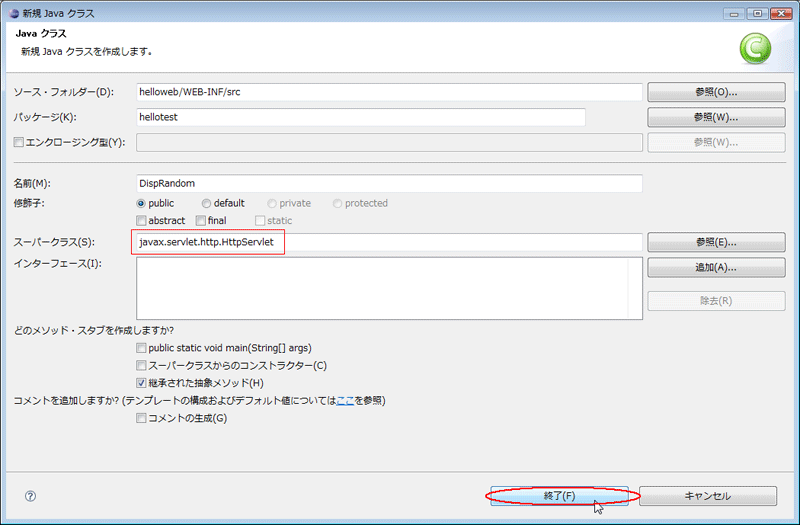
Task: Enable コメントの生成 checkbox
Action: (141, 418)
